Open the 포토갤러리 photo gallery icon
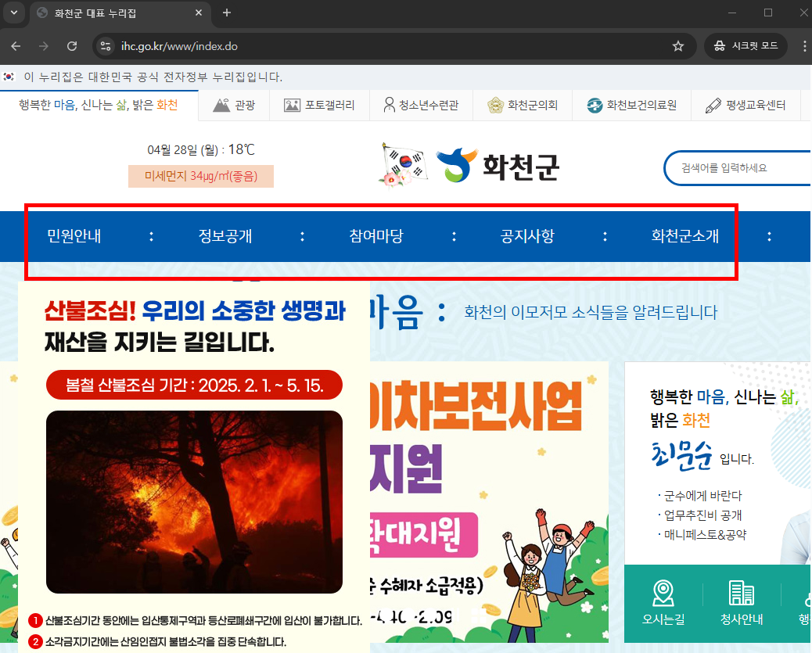The image size is (812, 653). coord(290,105)
